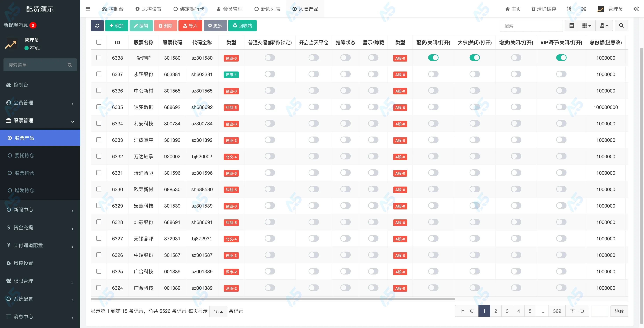This screenshot has width=644, height=328.
Task: Click the green 添加 button
Action: point(116,26)
